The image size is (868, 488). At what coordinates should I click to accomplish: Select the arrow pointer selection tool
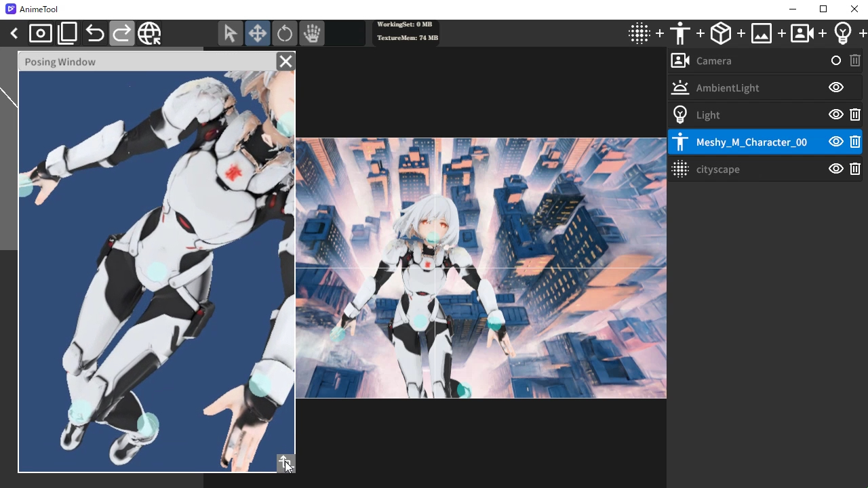point(230,33)
